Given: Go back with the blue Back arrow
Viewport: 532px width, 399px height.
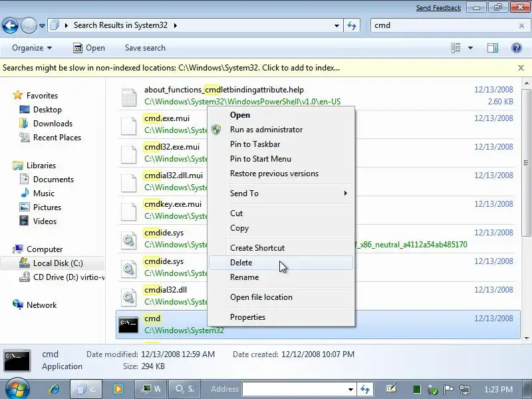Looking at the screenshot, I should (x=10, y=25).
